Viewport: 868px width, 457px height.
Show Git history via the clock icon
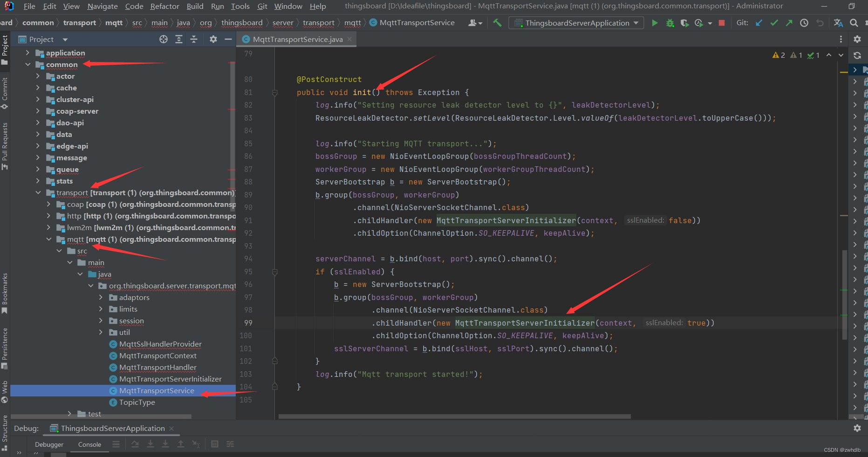coord(804,23)
